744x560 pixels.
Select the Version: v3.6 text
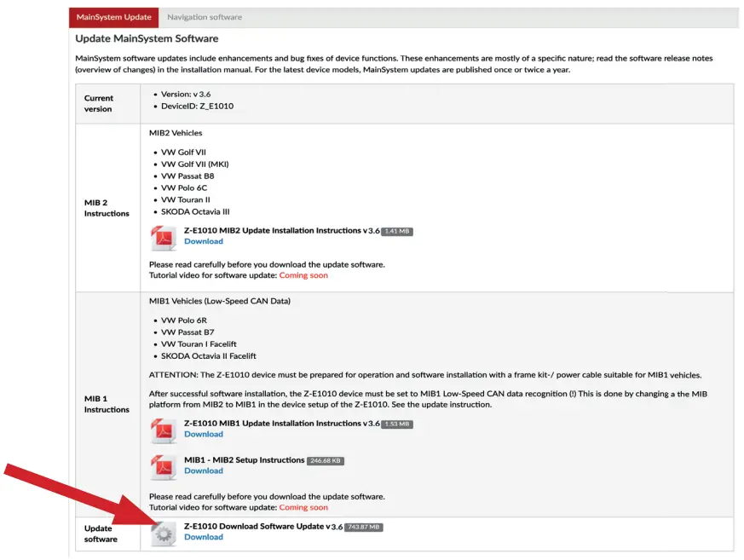(186, 94)
